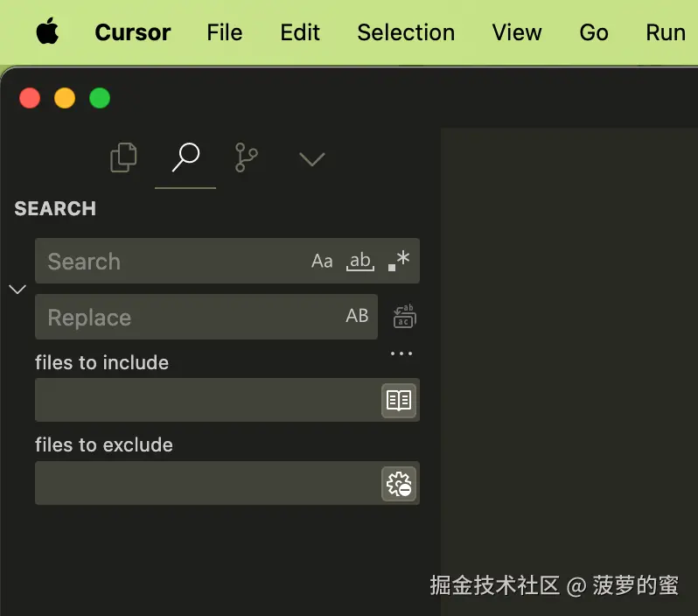
Task: Open the Edit menu
Action: tap(300, 32)
